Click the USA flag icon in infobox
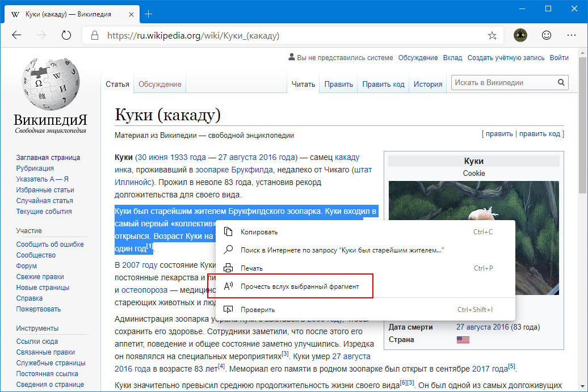The image size is (588, 392). (x=463, y=340)
